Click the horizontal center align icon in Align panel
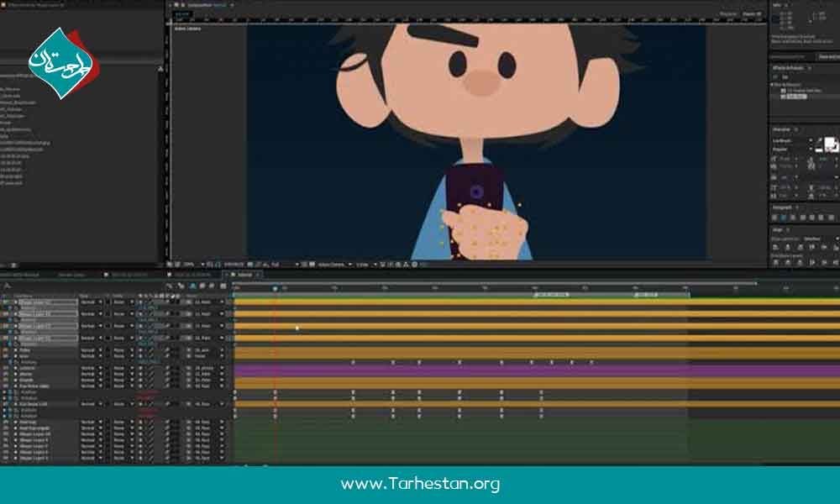Screen dimensions: 840x504 tap(787, 246)
